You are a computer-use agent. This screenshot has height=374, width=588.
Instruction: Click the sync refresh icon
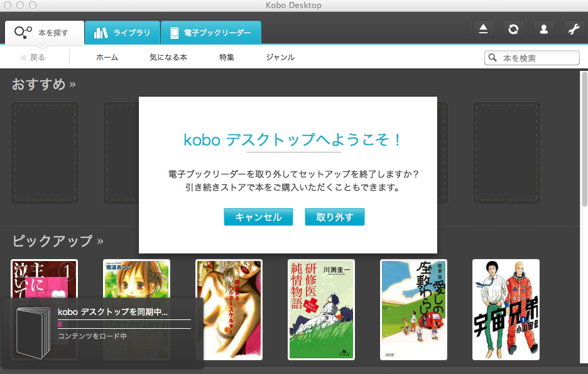coord(513,29)
